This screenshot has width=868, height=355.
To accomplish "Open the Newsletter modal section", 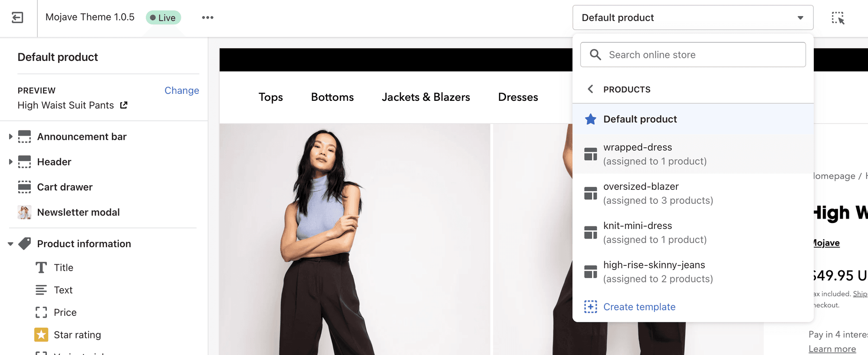I will (78, 212).
